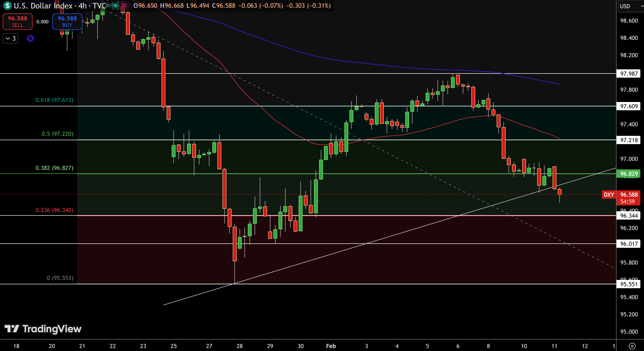The width and height of the screenshot is (644, 351).
Task: Click date 12 on the time axis
Action: pos(585,346)
